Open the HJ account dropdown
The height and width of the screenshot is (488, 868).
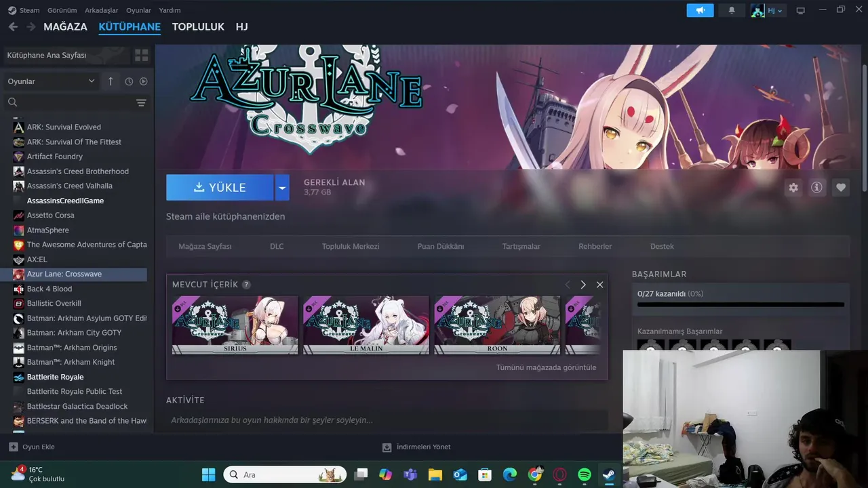pos(767,10)
